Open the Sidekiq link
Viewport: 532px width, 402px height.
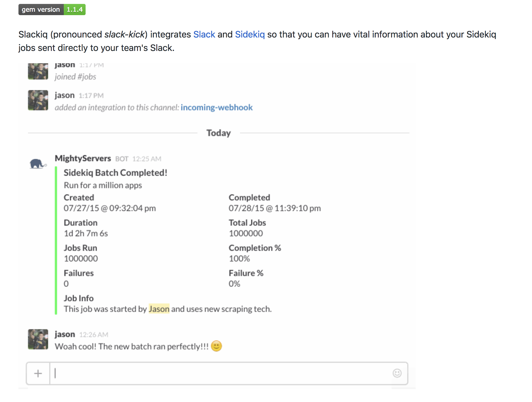click(x=249, y=34)
